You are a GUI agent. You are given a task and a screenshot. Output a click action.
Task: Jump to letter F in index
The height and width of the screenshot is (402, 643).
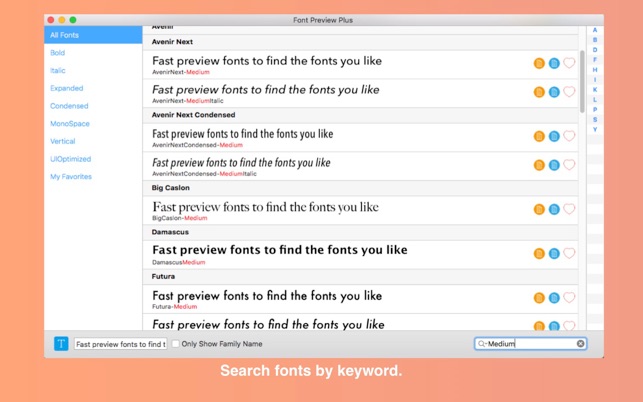pyautogui.click(x=595, y=60)
